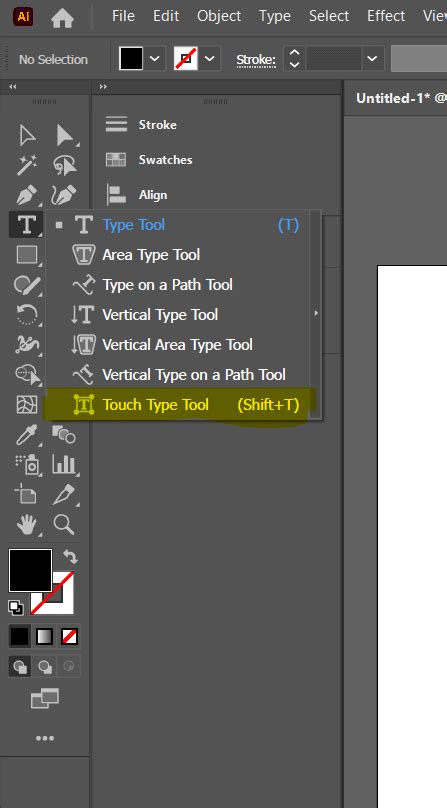Select the Pen tool

(26, 195)
